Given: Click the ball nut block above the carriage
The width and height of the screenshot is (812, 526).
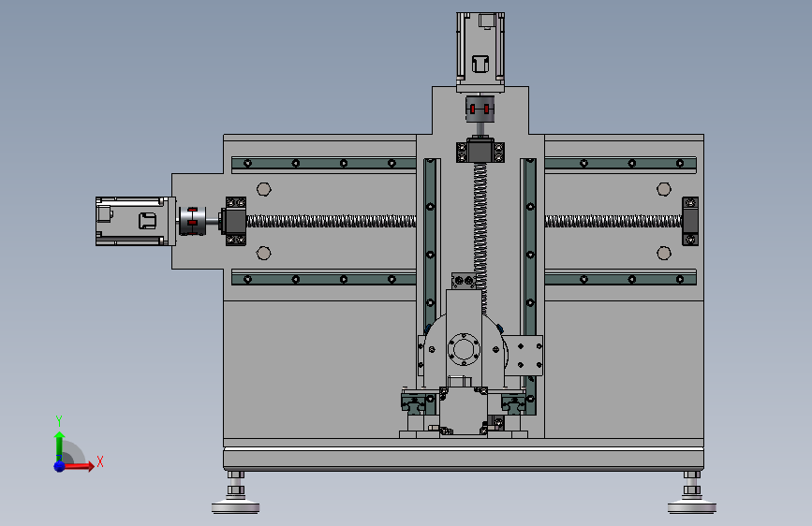Looking at the screenshot, I should click(x=464, y=281).
